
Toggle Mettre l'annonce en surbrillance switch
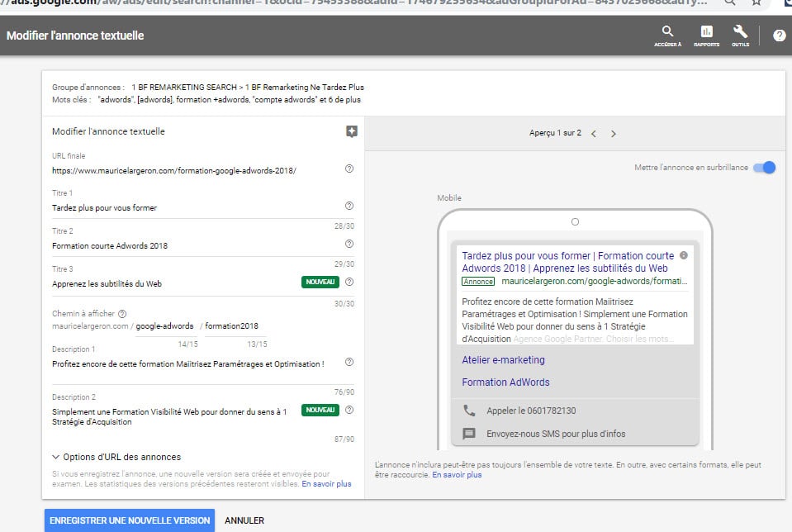[x=764, y=167]
